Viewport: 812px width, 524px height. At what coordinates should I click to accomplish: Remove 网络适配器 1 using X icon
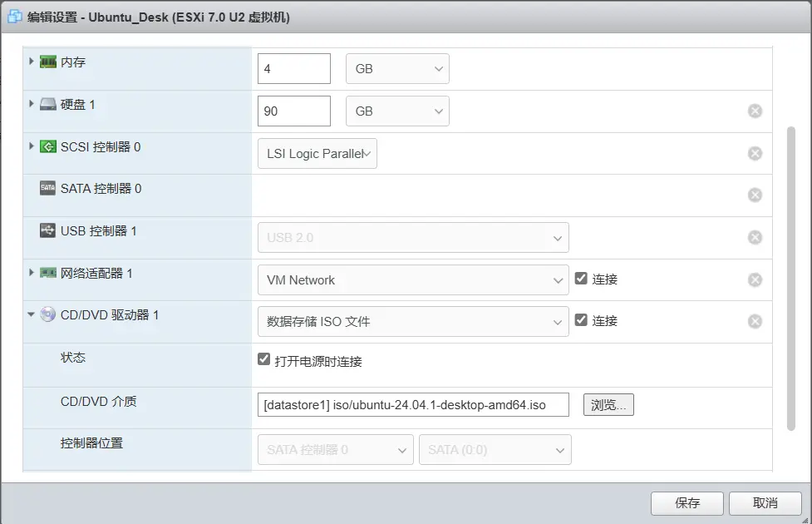point(755,279)
